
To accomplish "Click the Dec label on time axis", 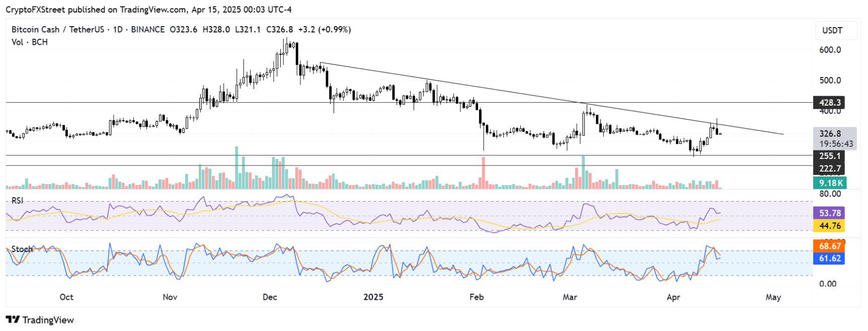I will [x=270, y=297].
